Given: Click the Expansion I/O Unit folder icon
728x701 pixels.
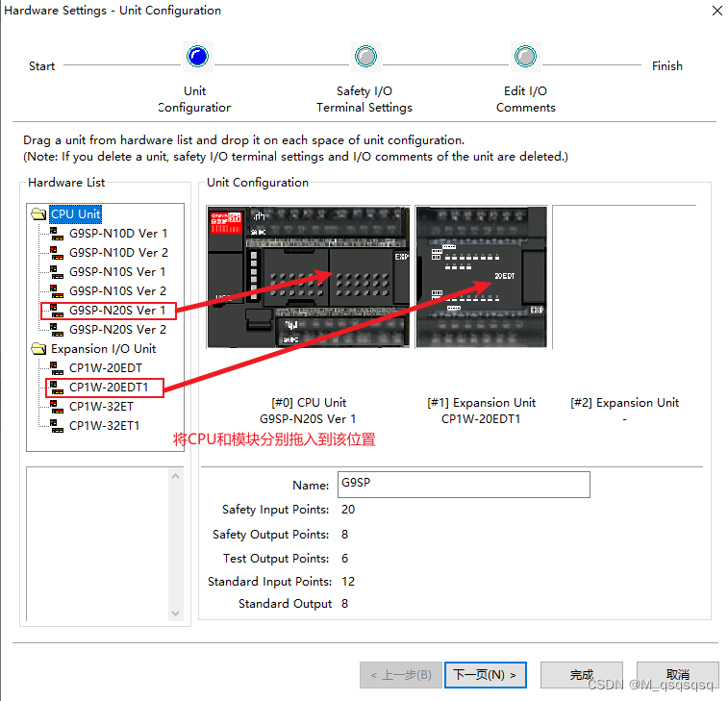Looking at the screenshot, I should tap(38, 349).
